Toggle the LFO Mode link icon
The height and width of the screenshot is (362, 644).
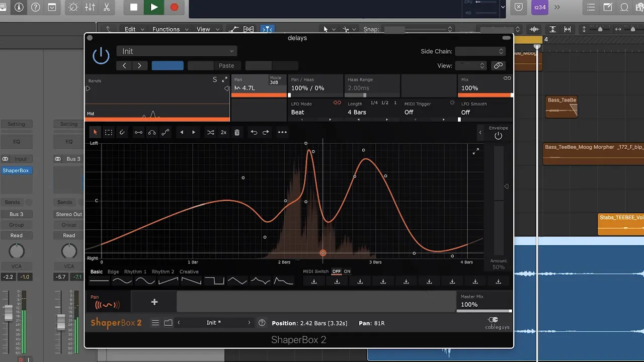click(338, 103)
